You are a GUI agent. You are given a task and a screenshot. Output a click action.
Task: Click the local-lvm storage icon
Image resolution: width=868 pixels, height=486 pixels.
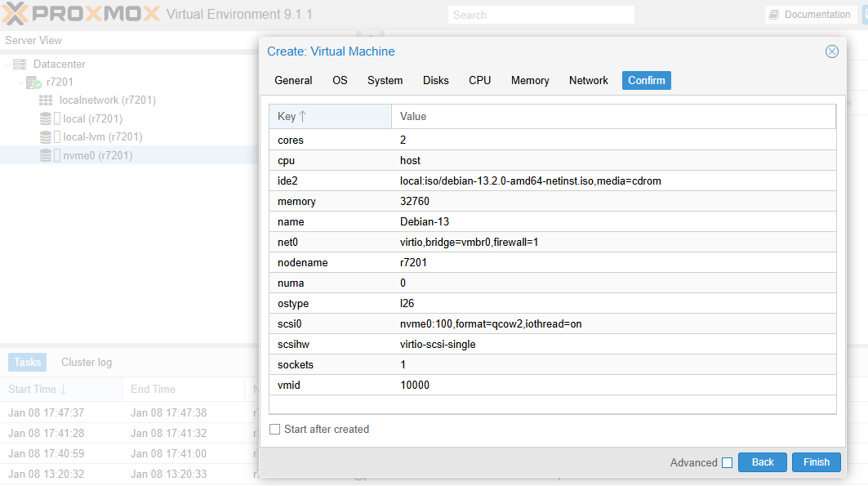[46, 137]
